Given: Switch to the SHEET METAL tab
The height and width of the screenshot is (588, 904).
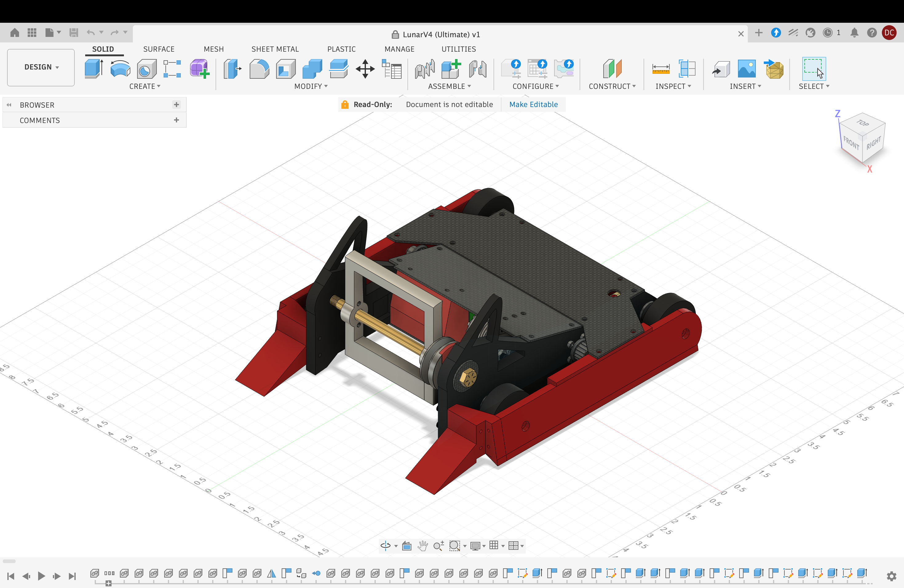Looking at the screenshot, I should coord(275,49).
